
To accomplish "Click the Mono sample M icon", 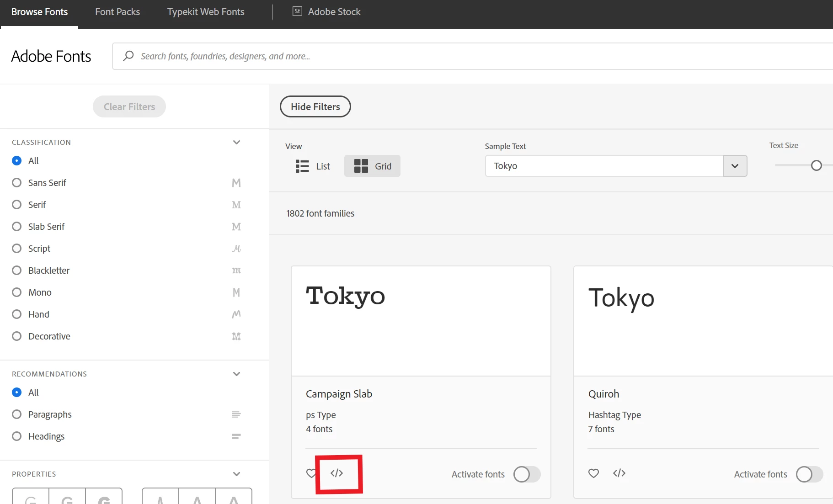I will (x=236, y=292).
